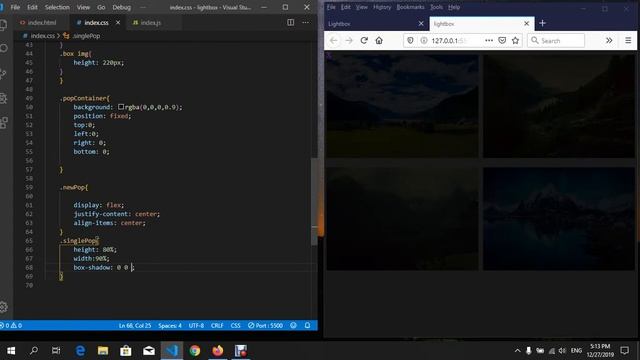Close the index.css editor tab
Screen dimensions: 640x360
[118, 22]
